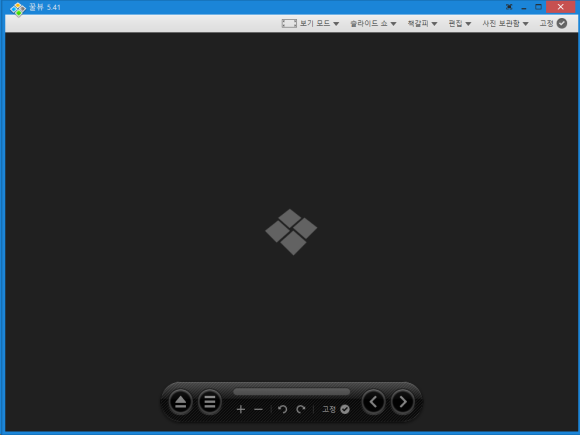Open the 편집 dropdown
Image resolution: width=580 pixels, height=435 pixels.
point(459,23)
